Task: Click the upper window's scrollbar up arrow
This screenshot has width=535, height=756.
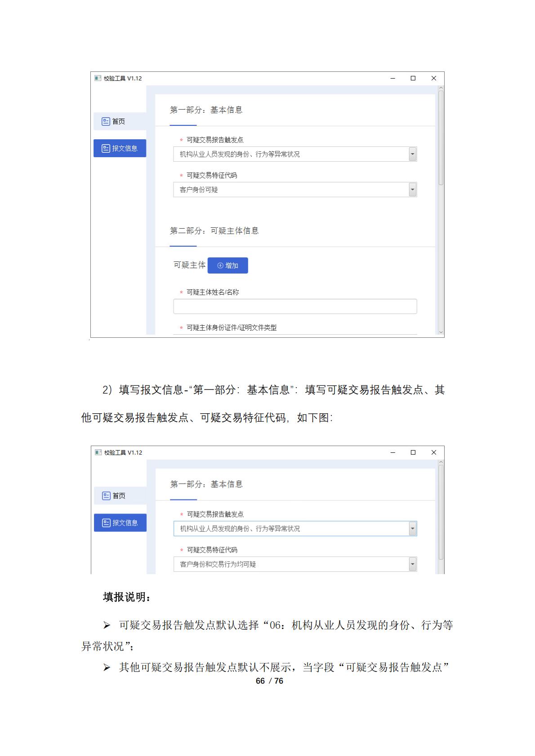Action: click(x=441, y=88)
